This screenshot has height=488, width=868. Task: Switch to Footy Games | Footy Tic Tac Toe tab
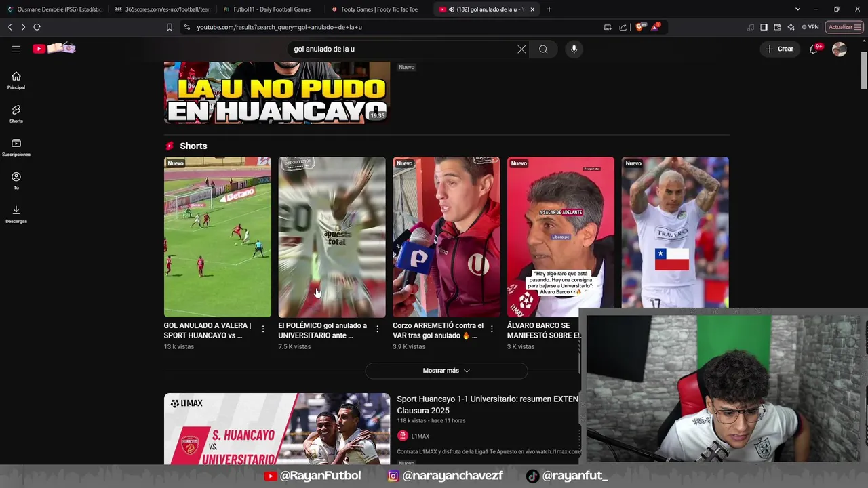(x=380, y=9)
